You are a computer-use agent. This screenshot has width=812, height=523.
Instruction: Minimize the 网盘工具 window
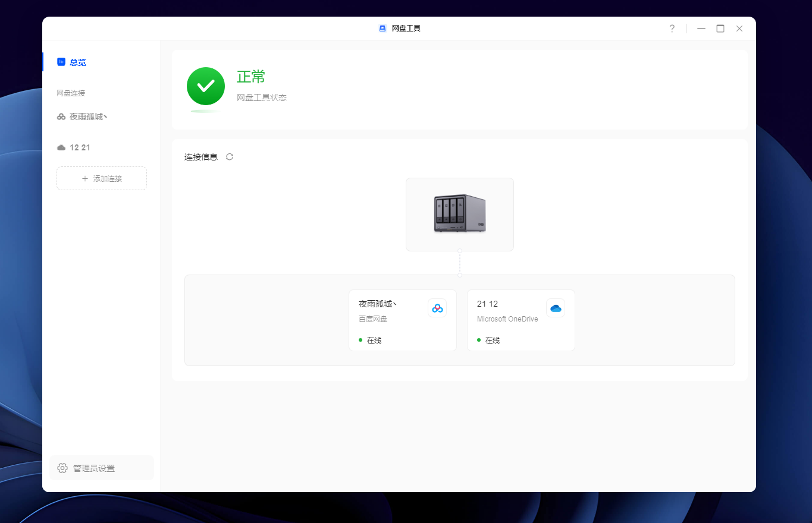tap(701, 29)
